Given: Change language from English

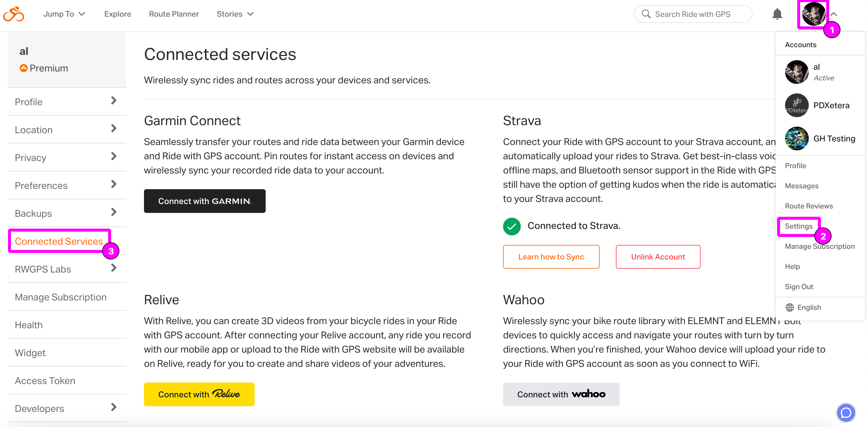Looking at the screenshot, I should (x=803, y=307).
